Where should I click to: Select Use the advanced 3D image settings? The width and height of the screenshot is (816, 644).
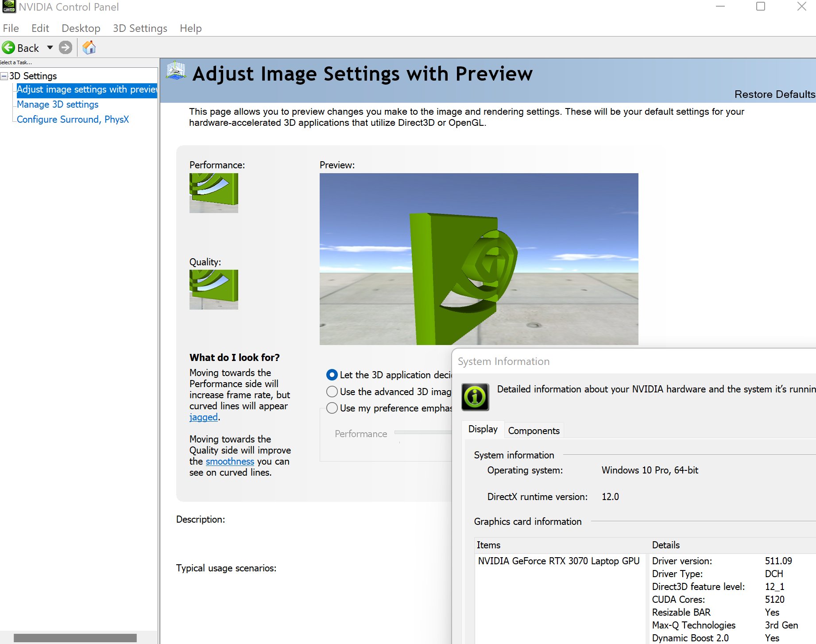tap(332, 392)
